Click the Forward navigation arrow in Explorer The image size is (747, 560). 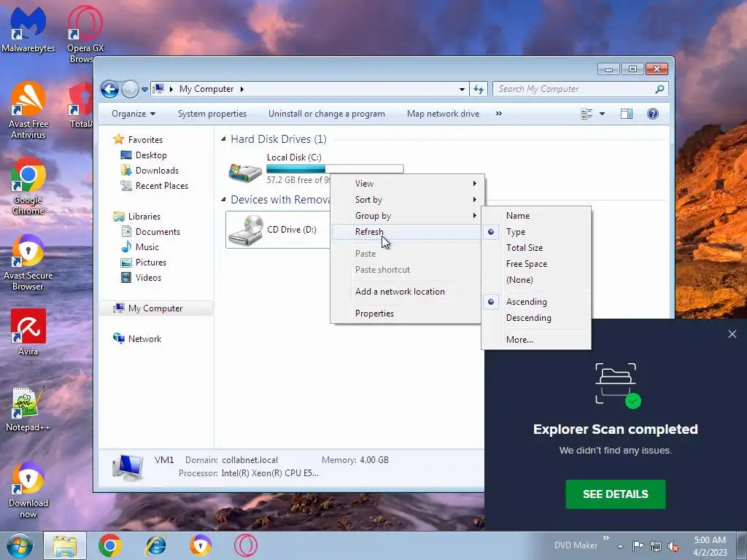(x=130, y=89)
